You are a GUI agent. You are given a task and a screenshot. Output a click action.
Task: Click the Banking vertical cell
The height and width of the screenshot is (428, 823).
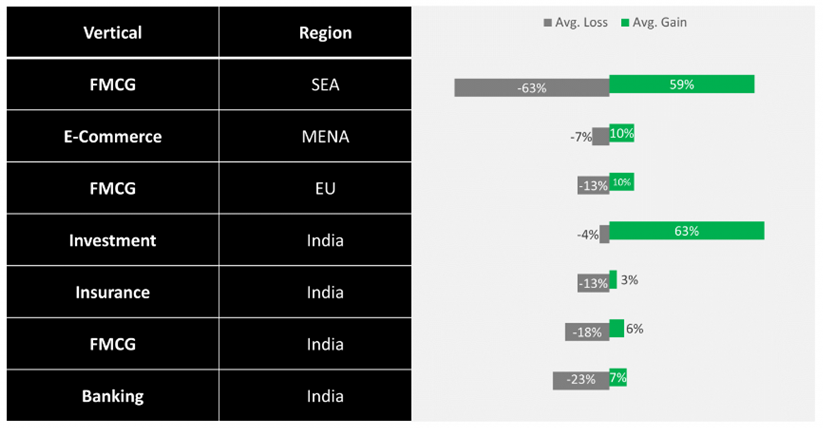(112, 397)
